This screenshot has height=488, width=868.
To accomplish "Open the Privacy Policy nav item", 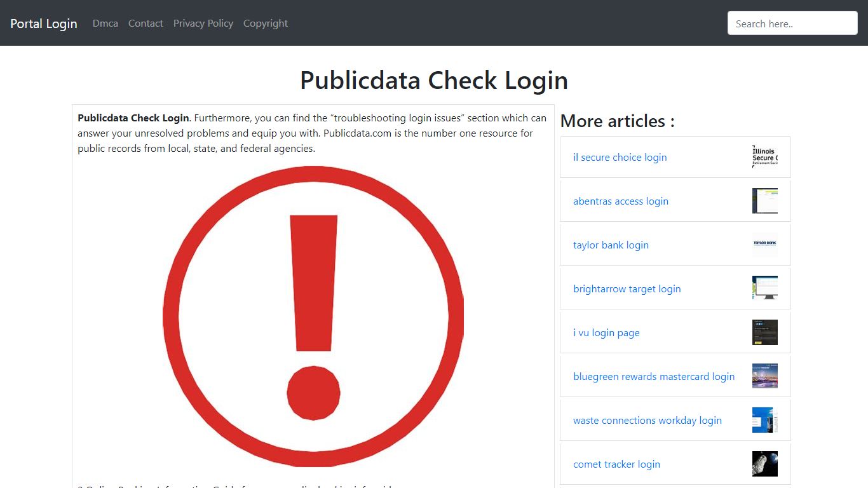I will click(x=203, y=24).
